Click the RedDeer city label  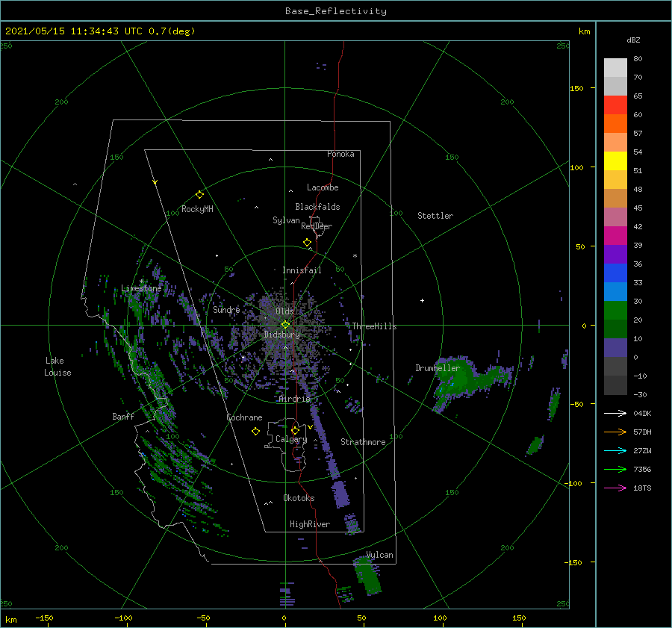[317, 226]
